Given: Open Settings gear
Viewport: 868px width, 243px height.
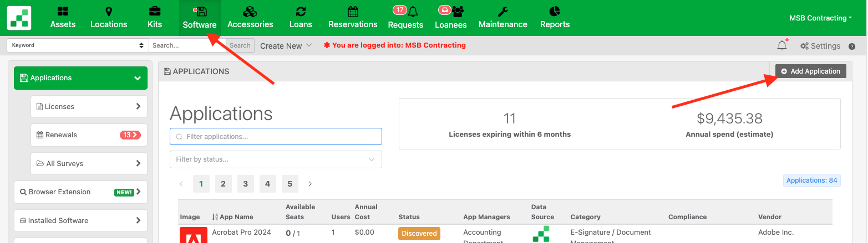Looking at the screenshot, I should pos(820,46).
